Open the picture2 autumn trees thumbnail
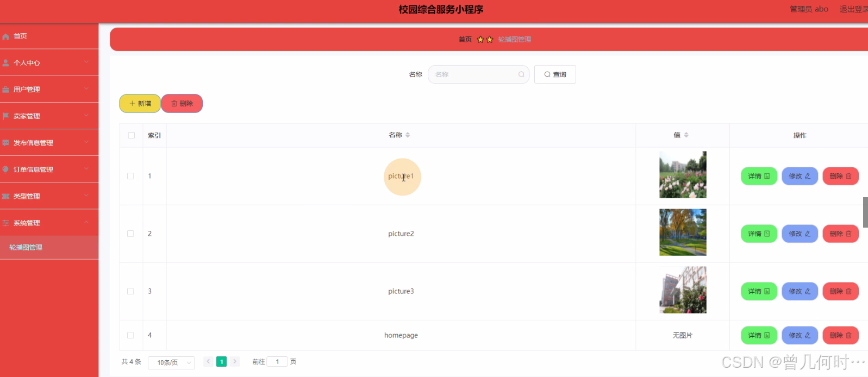Screen dimensions: 868x377 point(683,233)
